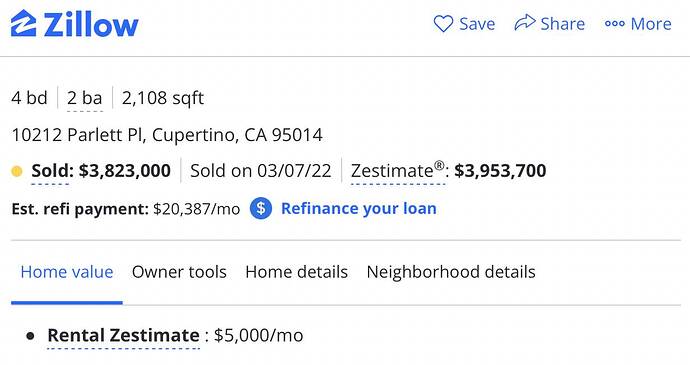Screen dimensions: 690x365
Task: Open Refinance your loan link
Action: (359, 208)
